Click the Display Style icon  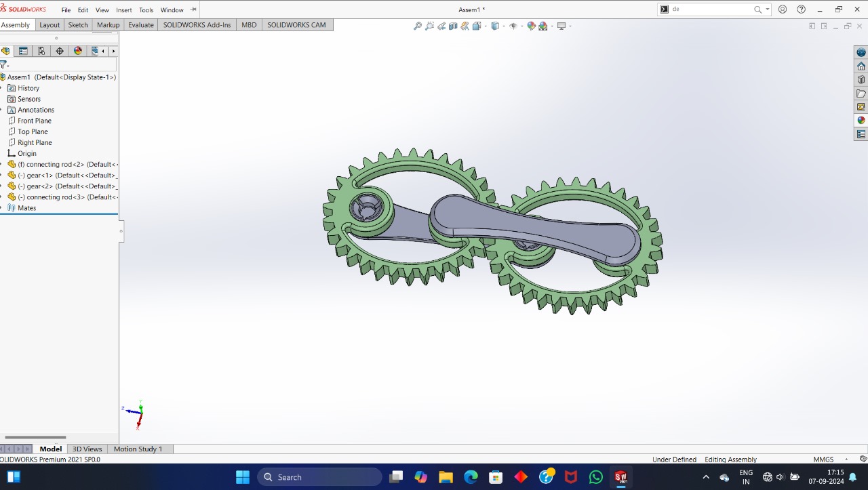coord(495,26)
